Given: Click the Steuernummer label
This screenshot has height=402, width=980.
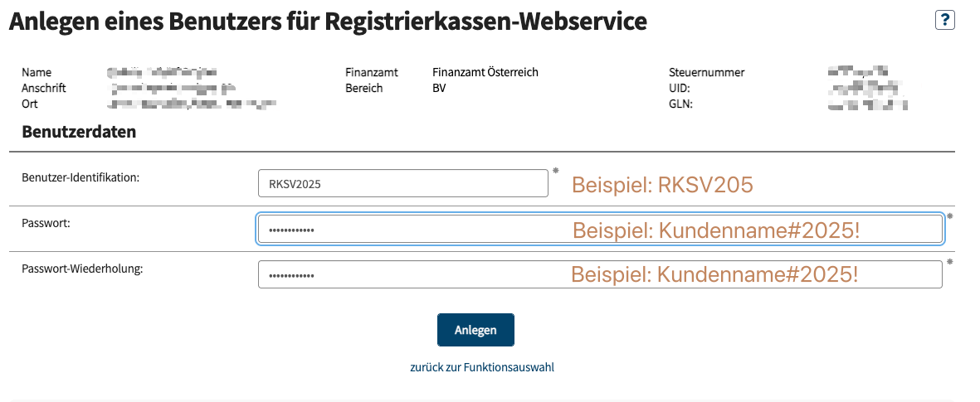Looking at the screenshot, I should coord(707,72).
